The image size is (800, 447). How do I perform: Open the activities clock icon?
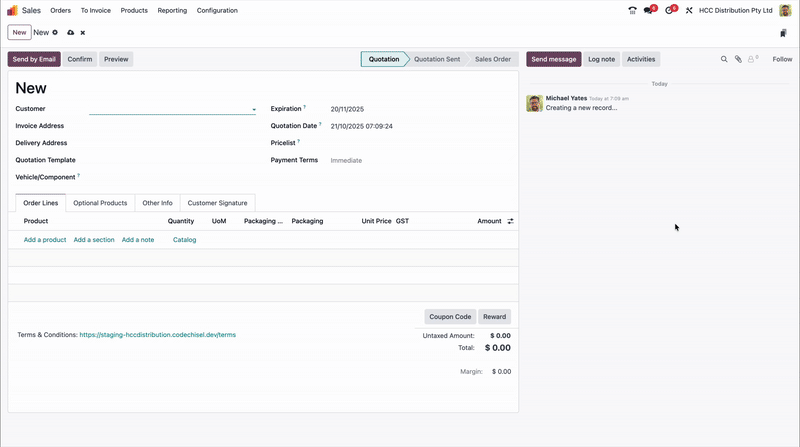point(670,10)
